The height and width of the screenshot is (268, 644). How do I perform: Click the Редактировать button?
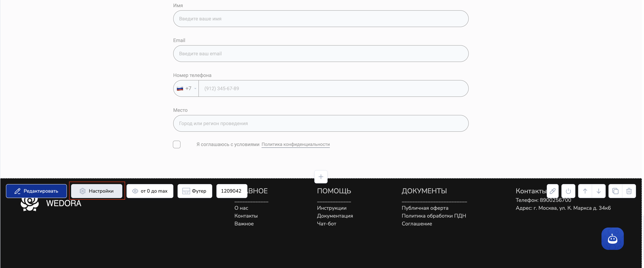tap(36, 191)
